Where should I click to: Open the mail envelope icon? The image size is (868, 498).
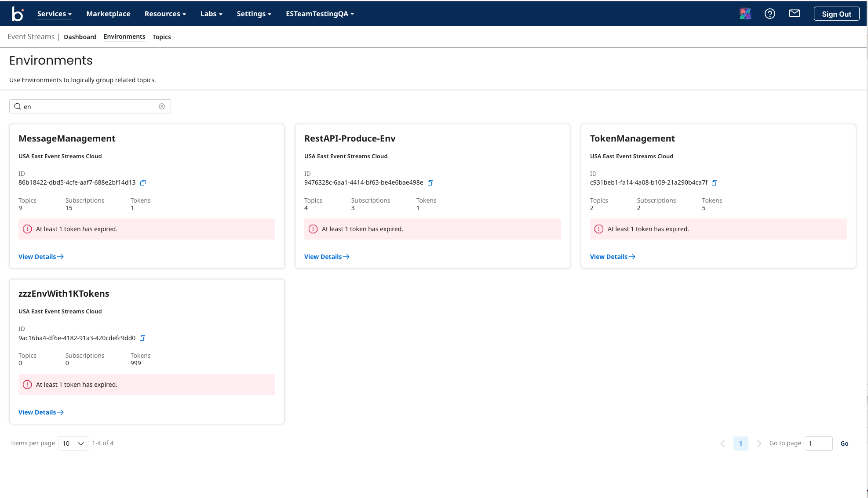794,14
